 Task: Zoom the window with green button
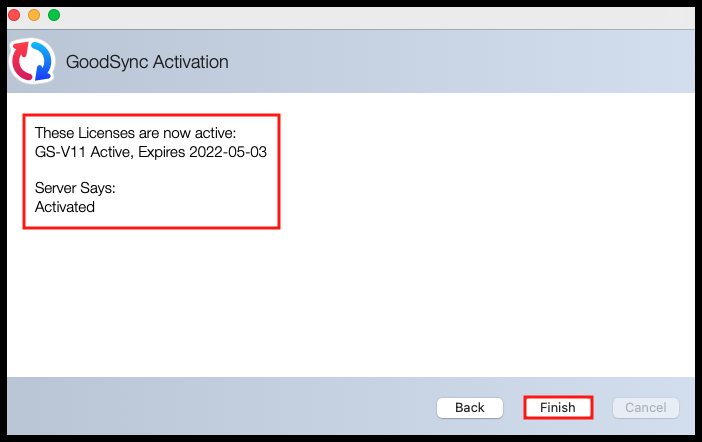click(54, 15)
